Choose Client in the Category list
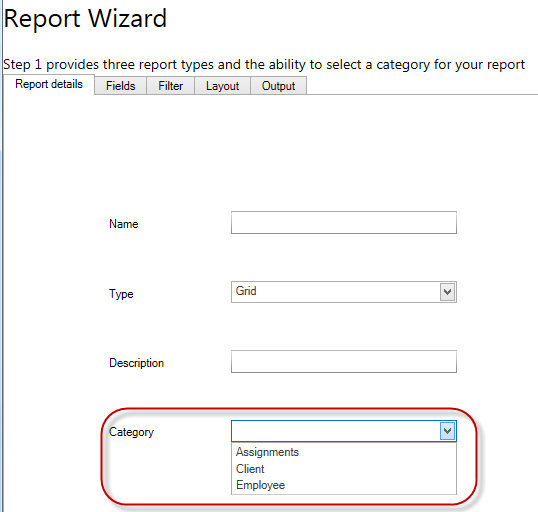 click(344, 469)
